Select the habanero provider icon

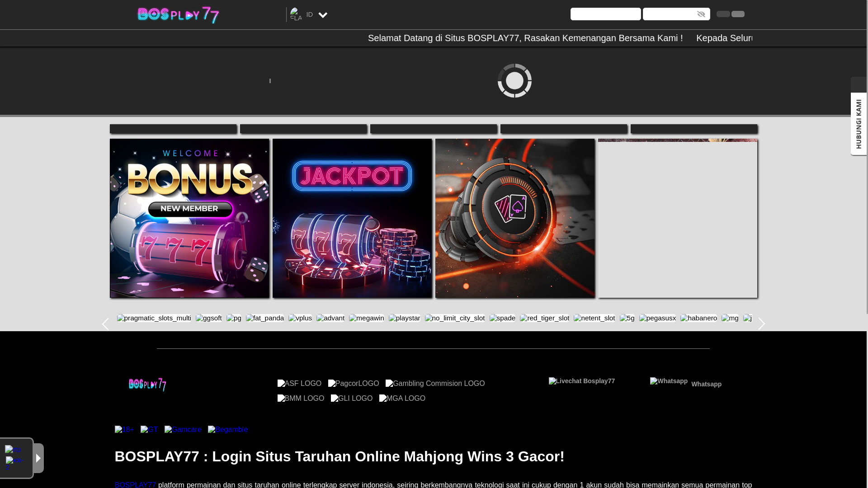click(698, 318)
